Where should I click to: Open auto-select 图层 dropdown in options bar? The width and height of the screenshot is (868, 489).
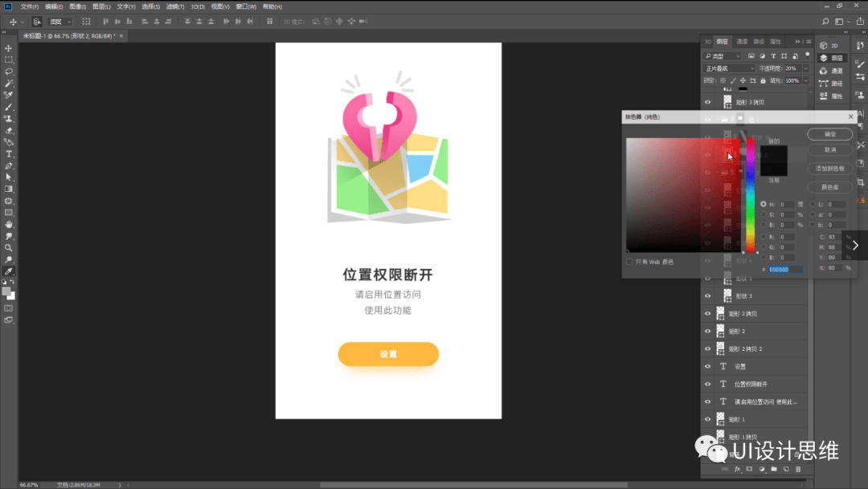[61, 22]
